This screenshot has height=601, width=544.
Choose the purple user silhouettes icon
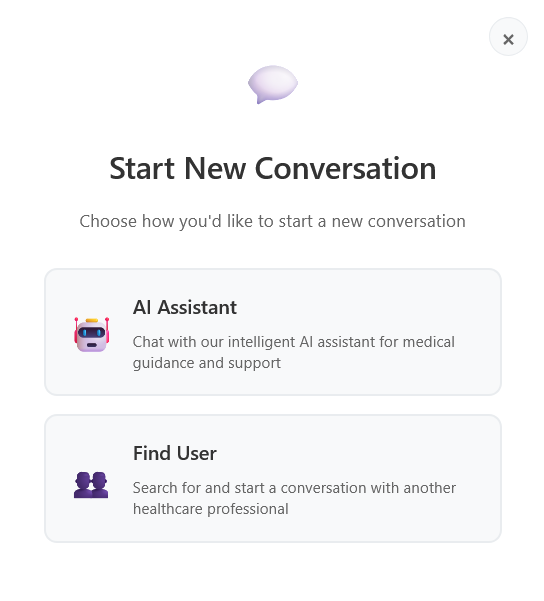click(91, 485)
